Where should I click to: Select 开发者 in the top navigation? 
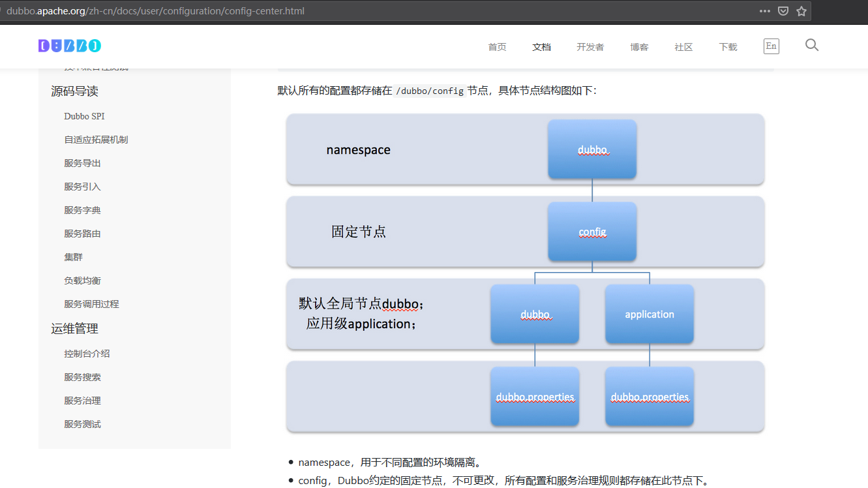click(x=590, y=46)
